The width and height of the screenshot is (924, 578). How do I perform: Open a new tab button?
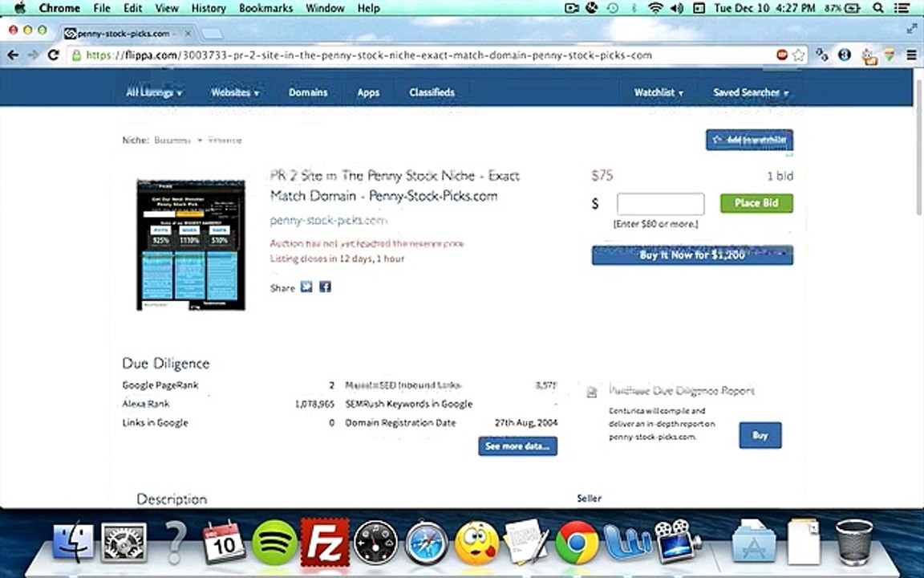212,35
